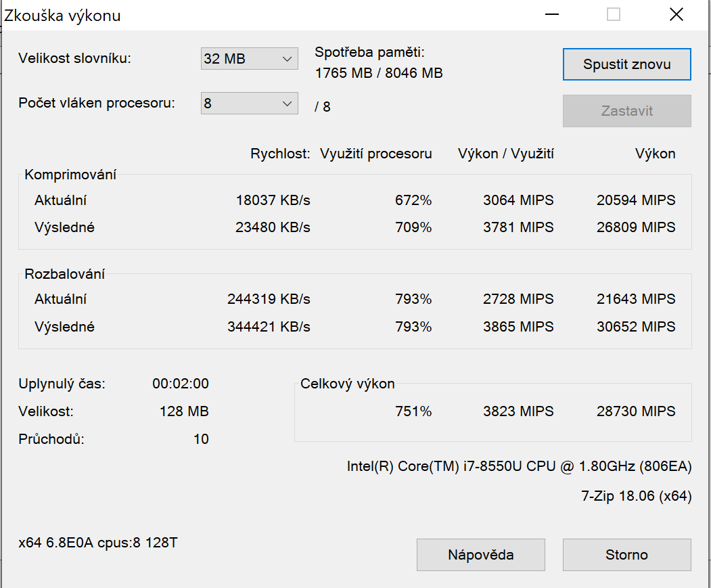711x588 pixels.
Task: Click the memory usage value 1765 MB / 8046 MB
Action: (379, 73)
